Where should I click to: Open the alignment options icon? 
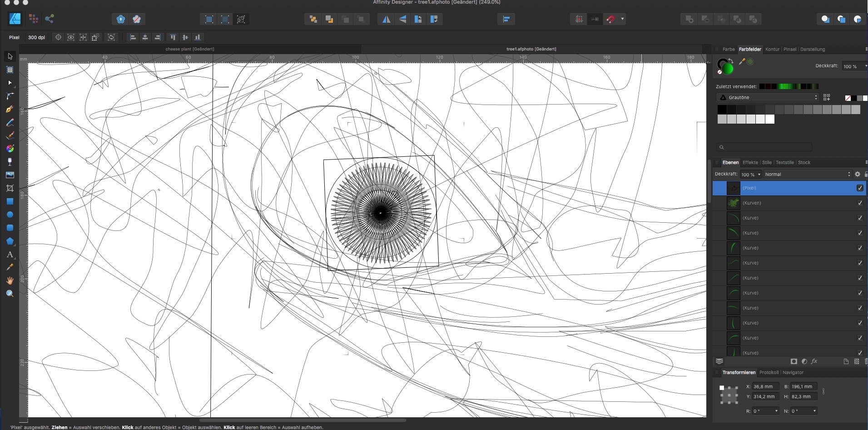(x=506, y=19)
